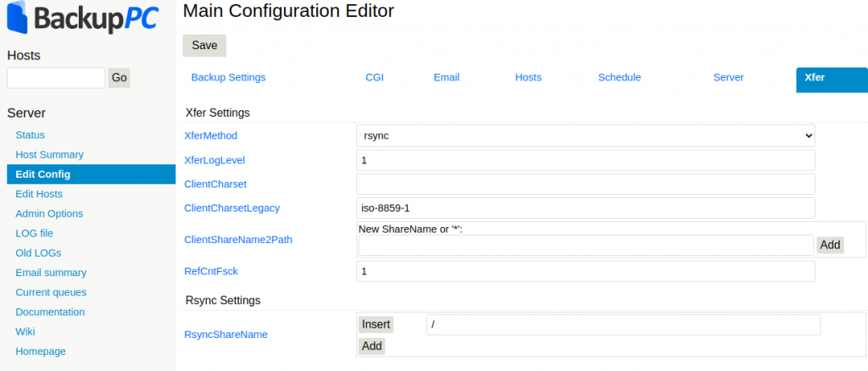Screen dimensions: 868x371
Task: Select the Email tab
Action: pyautogui.click(x=446, y=77)
